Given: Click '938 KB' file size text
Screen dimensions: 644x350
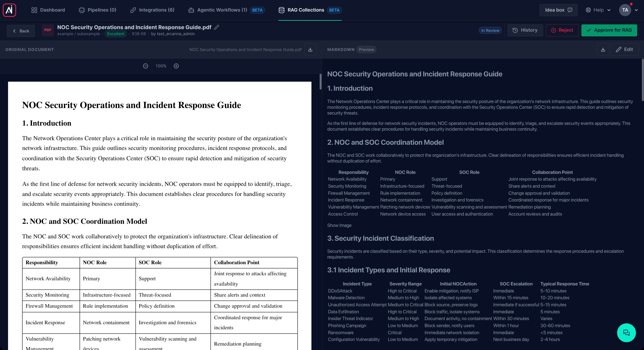Looking at the screenshot, I should (x=139, y=34).
